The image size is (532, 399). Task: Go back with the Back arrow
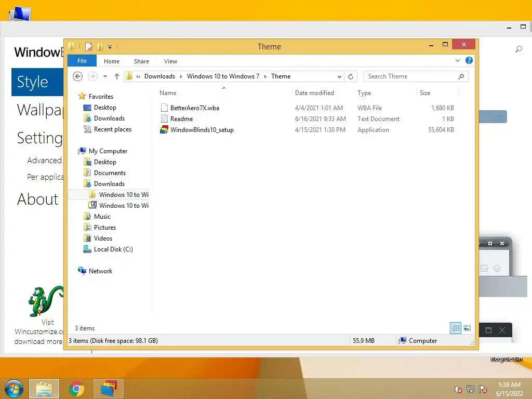tap(78, 76)
